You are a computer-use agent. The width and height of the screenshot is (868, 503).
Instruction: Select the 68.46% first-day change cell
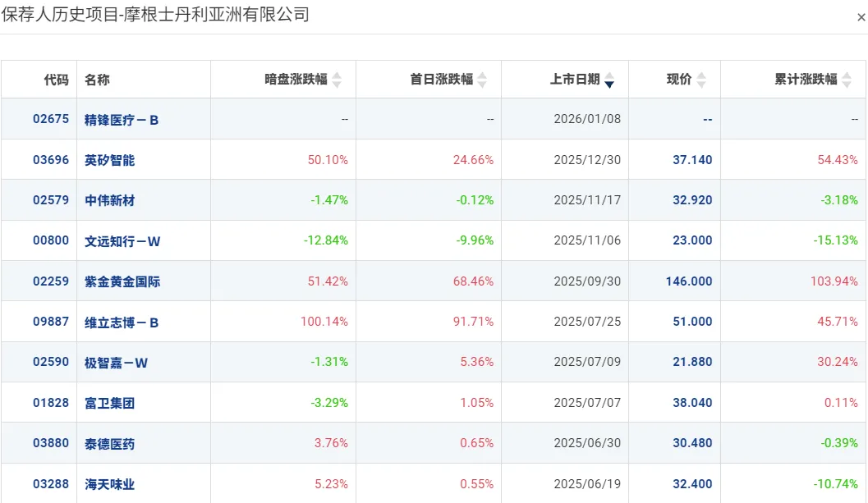pos(473,281)
